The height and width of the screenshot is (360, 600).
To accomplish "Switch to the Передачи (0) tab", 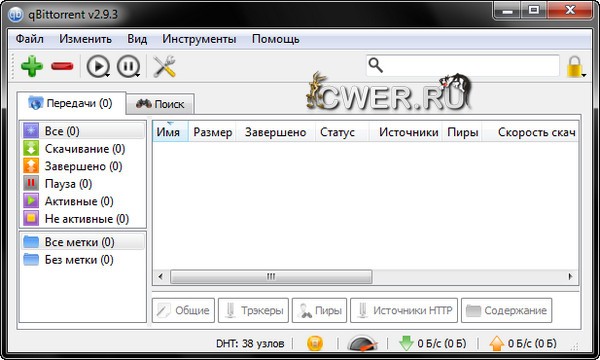I will [x=71, y=103].
